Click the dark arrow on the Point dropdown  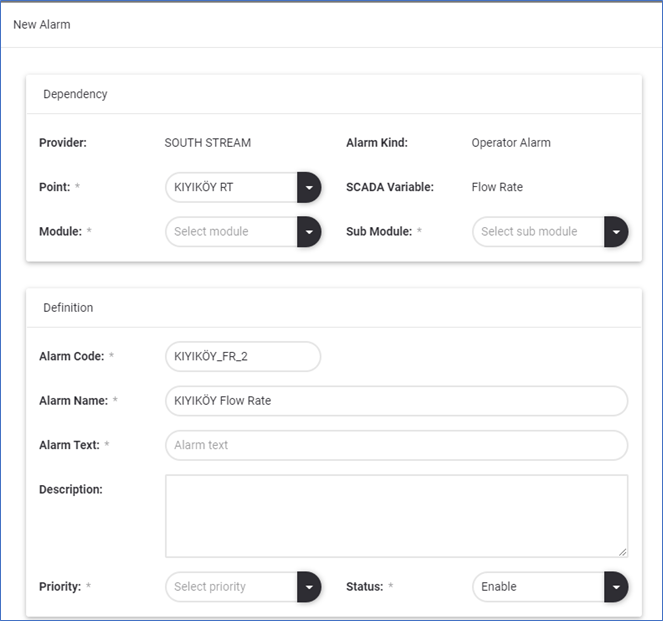pyautogui.click(x=309, y=187)
